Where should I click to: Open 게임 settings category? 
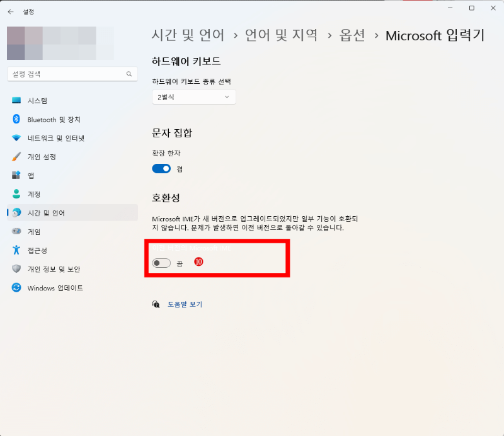point(72,231)
